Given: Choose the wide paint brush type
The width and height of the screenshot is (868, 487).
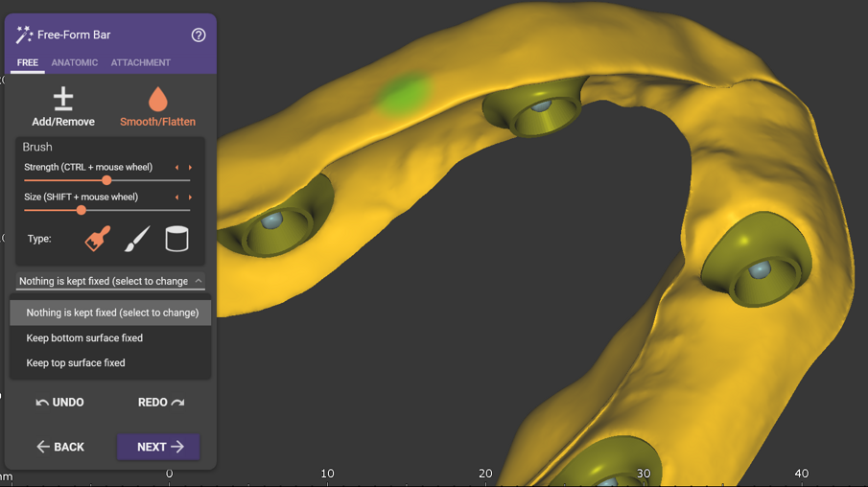Looking at the screenshot, I should point(98,239).
